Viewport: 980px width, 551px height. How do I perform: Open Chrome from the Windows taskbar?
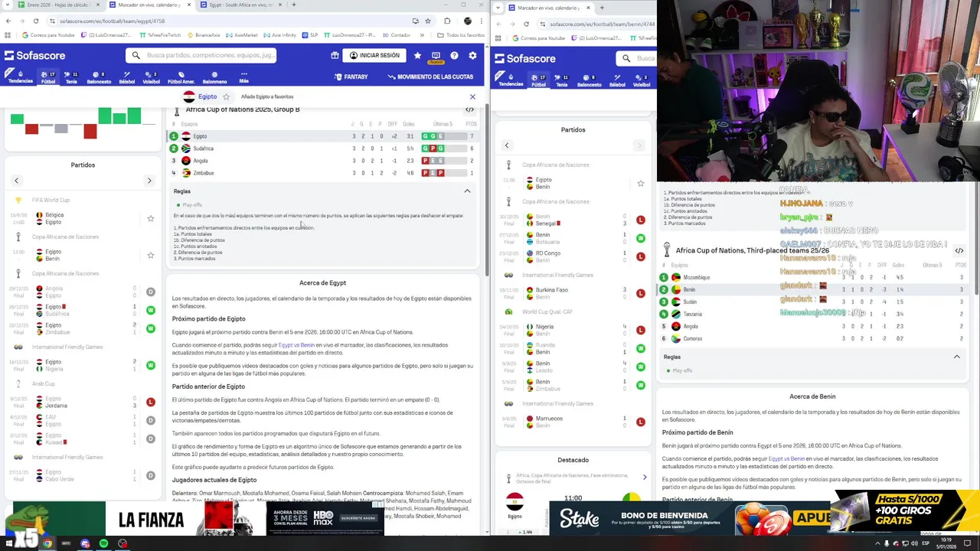[x=47, y=543]
